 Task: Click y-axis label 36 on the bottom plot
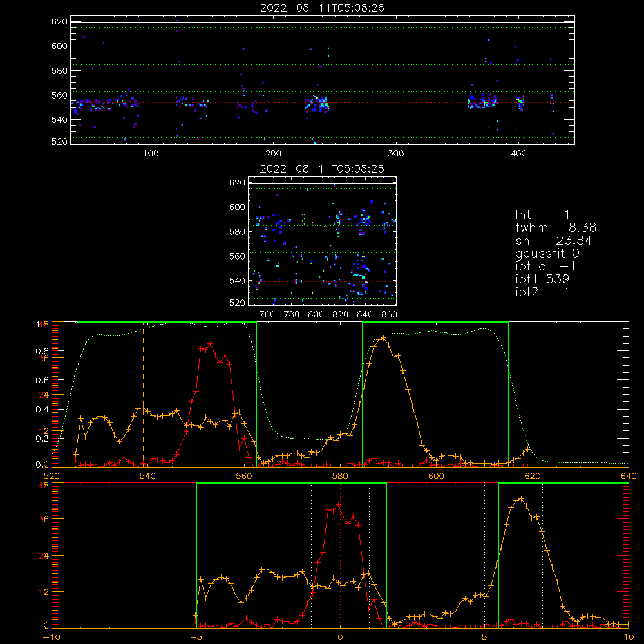[44, 519]
